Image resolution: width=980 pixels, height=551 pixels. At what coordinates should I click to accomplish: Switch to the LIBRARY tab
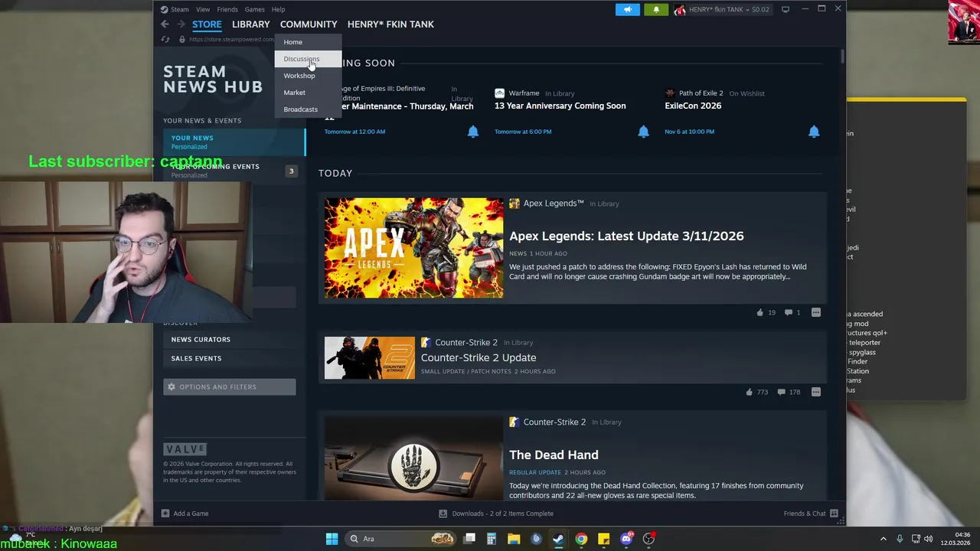[x=251, y=24]
